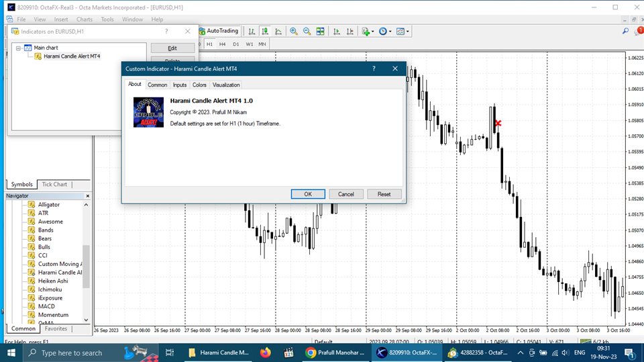Open indicators list dropdown arrow
The image size is (644, 362).
coord(372,32)
